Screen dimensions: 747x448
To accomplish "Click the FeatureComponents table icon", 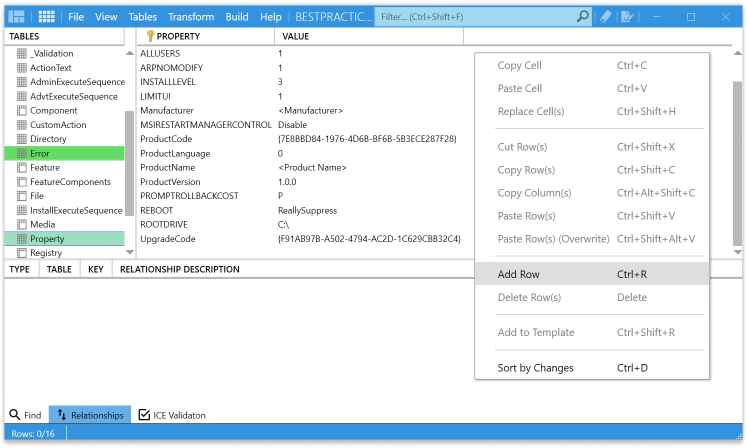I will 21,182.
